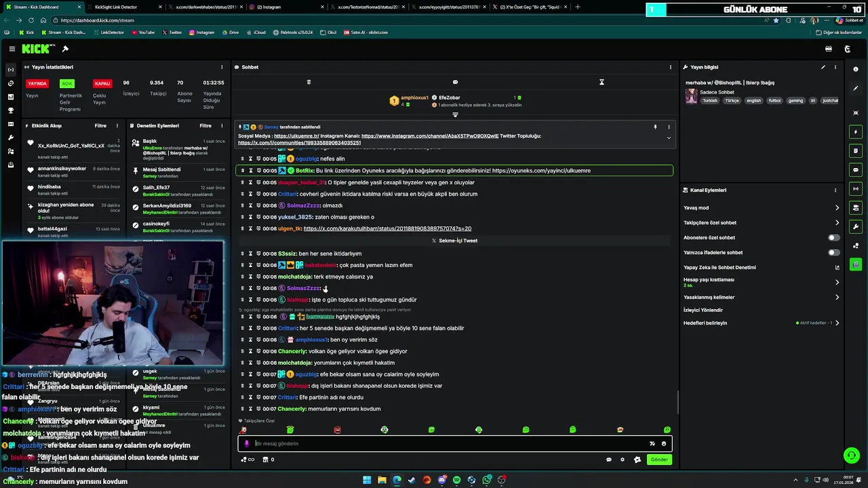Select the Stream broadcast icon in left sidebar
This screenshot has height=488, width=868.
pos(10,70)
